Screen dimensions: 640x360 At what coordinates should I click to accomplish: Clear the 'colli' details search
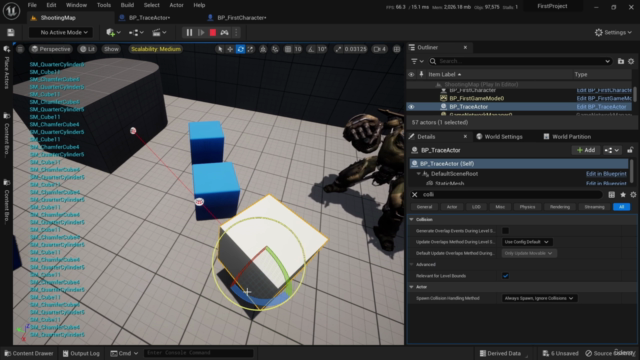click(415, 195)
